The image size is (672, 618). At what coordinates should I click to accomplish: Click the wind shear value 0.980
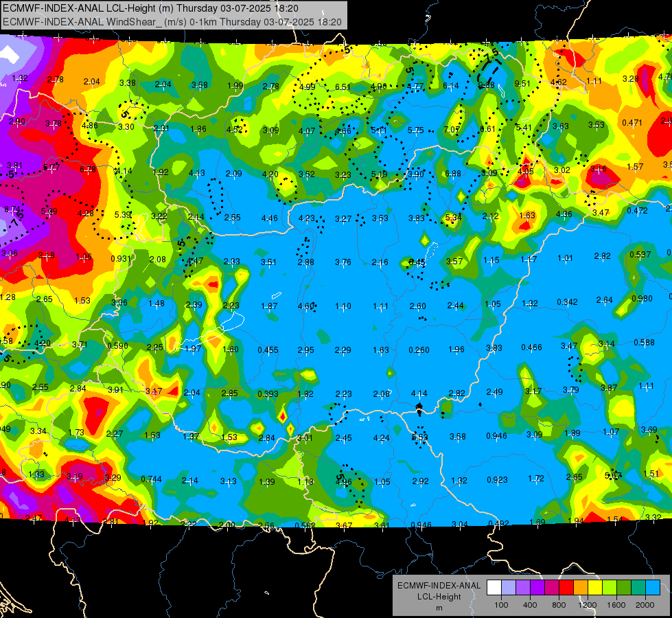tap(642, 298)
